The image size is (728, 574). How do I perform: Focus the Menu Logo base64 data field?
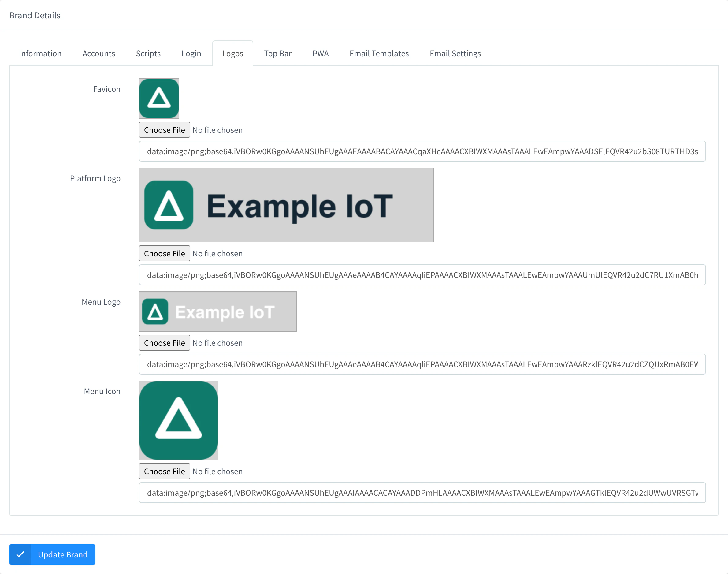point(422,364)
